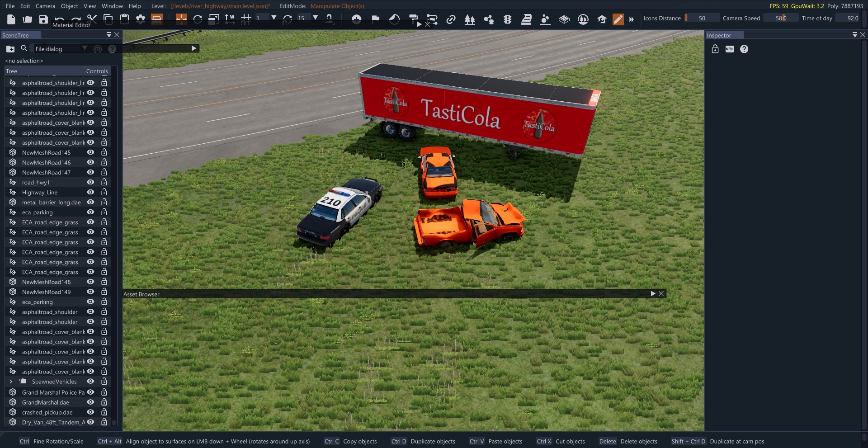Screen dimensions: 868x448
Task: Toggle visibility of metal_barrier_long.dae
Action: (x=90, y=202)
